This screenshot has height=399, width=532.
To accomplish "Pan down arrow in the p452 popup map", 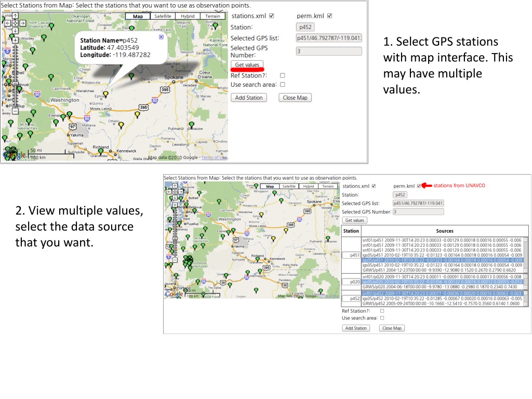I will pos(15,31).
